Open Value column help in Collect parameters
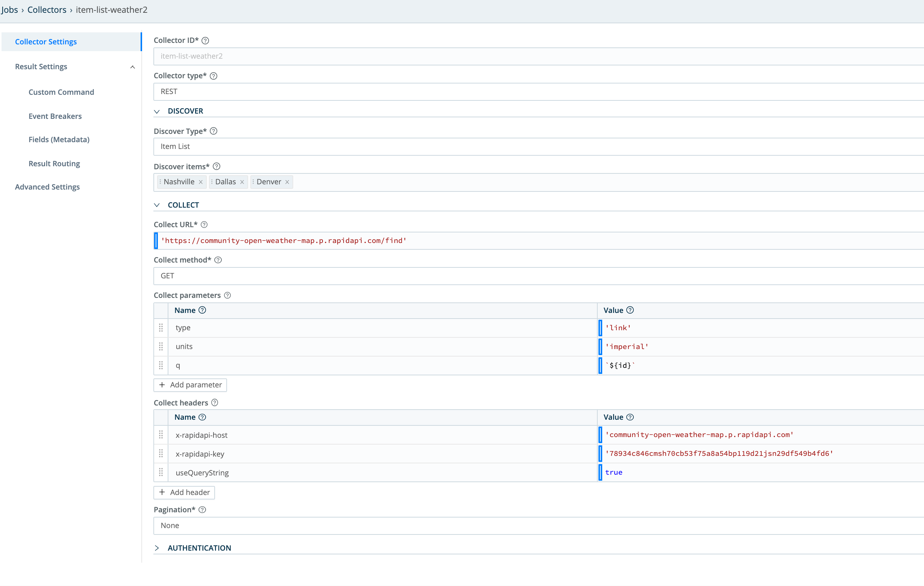Screen dimensions: 924x586 point(630,310)
